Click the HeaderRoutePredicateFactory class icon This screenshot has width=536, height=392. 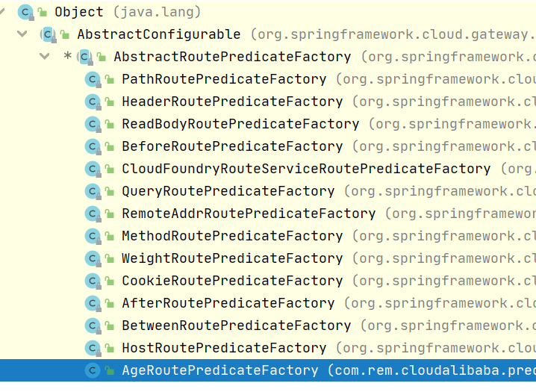point(93,102)
